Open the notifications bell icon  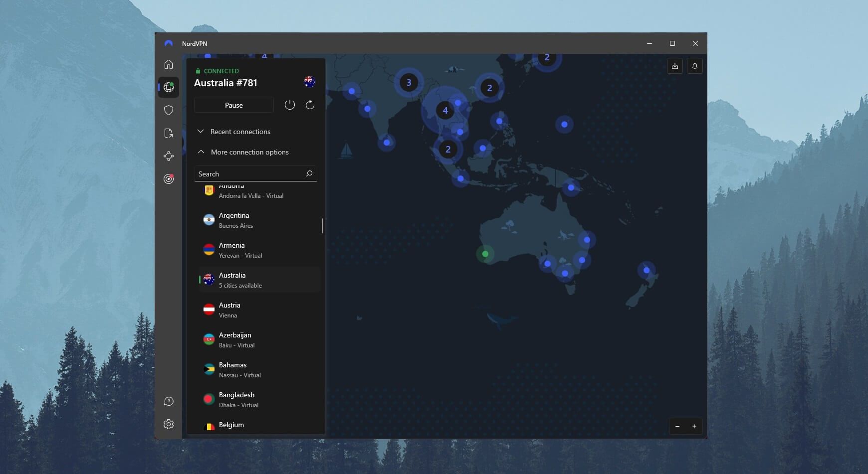point(695,66)
